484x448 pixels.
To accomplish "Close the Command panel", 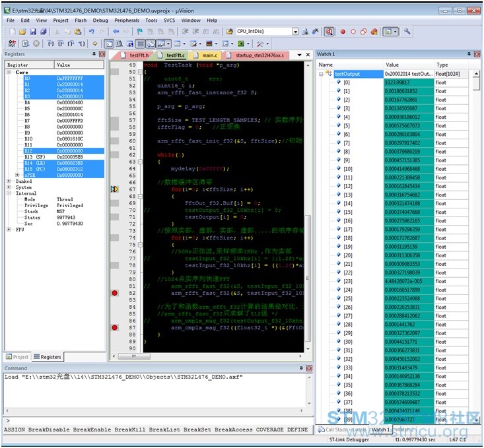I will [309, 368].
